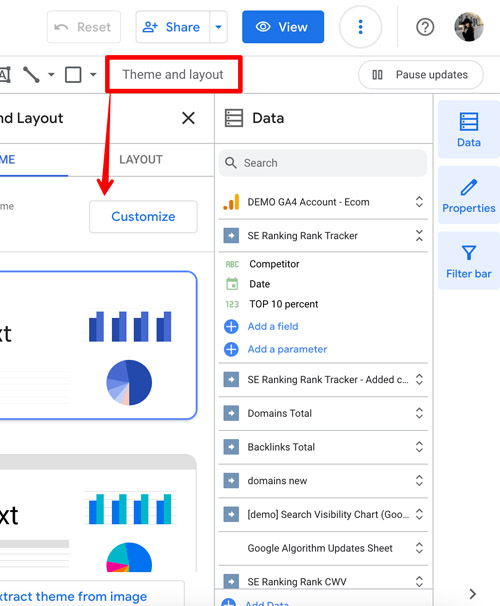
Task: Collapse the SE Ranking Rank Tracker source
Action: [419, 235]
